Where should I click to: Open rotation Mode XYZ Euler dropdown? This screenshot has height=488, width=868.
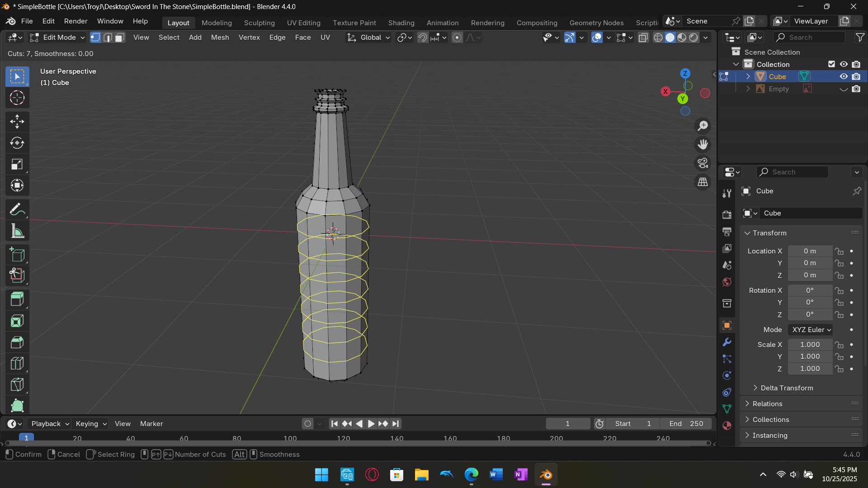pyautogui.click(x=810, y=330)
